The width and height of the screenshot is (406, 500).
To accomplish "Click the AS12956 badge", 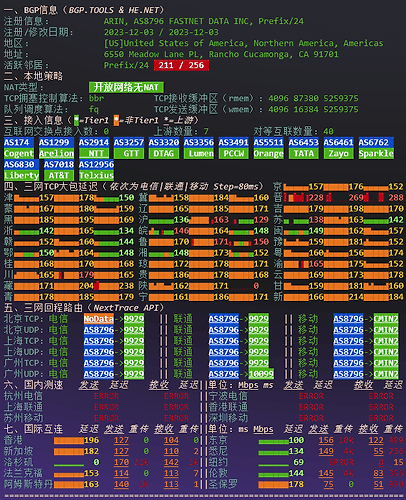I will (96, 164).
